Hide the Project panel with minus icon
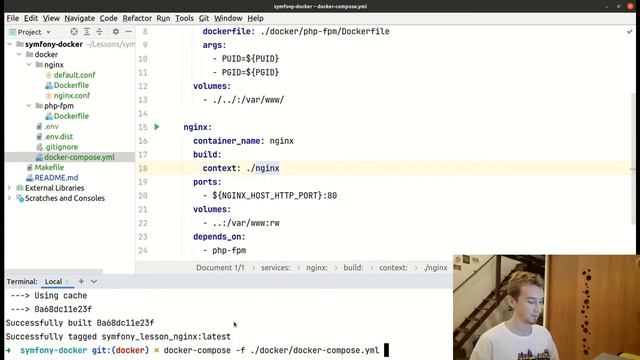 (128, 31)
